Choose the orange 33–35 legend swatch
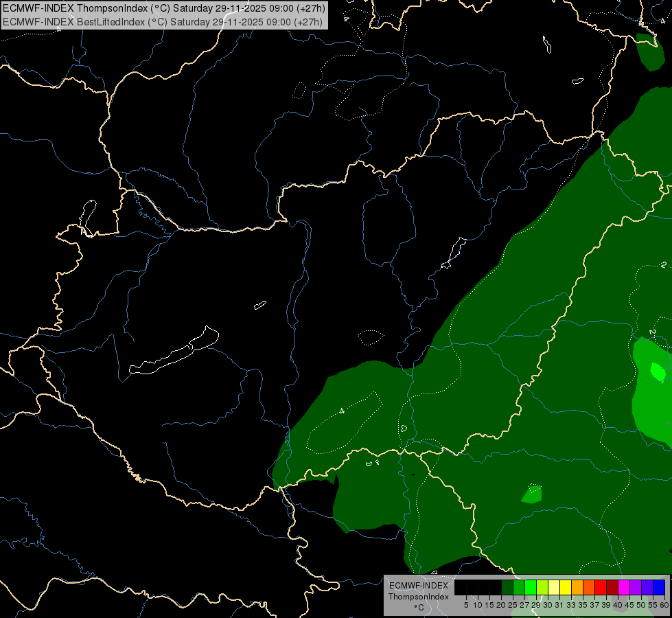 (577, 587)
